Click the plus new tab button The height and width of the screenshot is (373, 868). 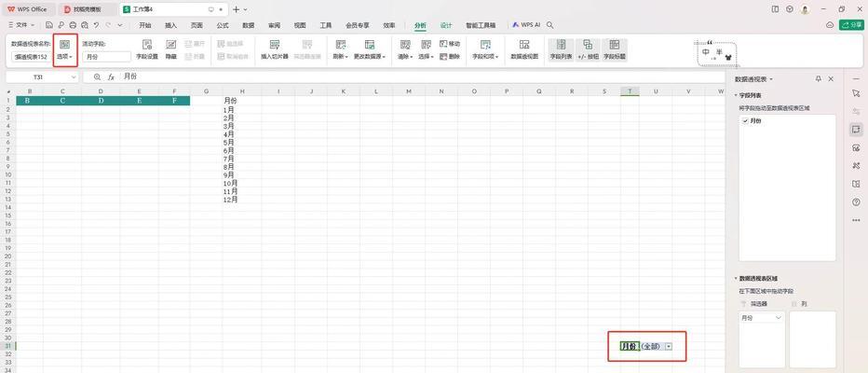click(x=237, y=9)
